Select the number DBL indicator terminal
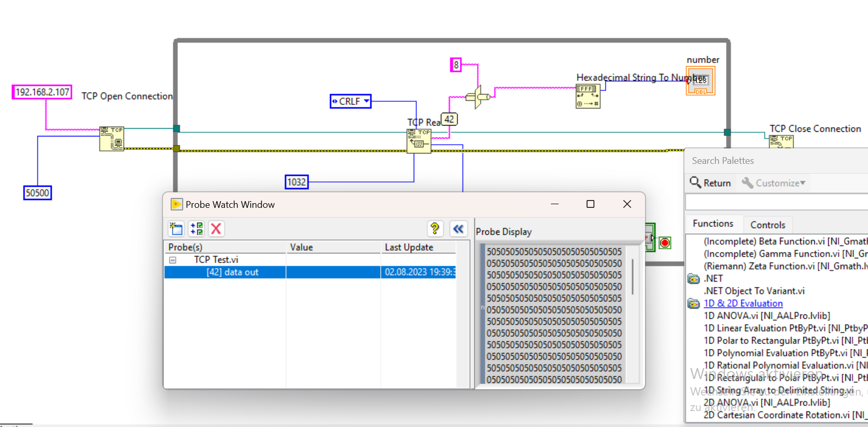The width and height of the screenshot is (868, 427). click(701, 81)
